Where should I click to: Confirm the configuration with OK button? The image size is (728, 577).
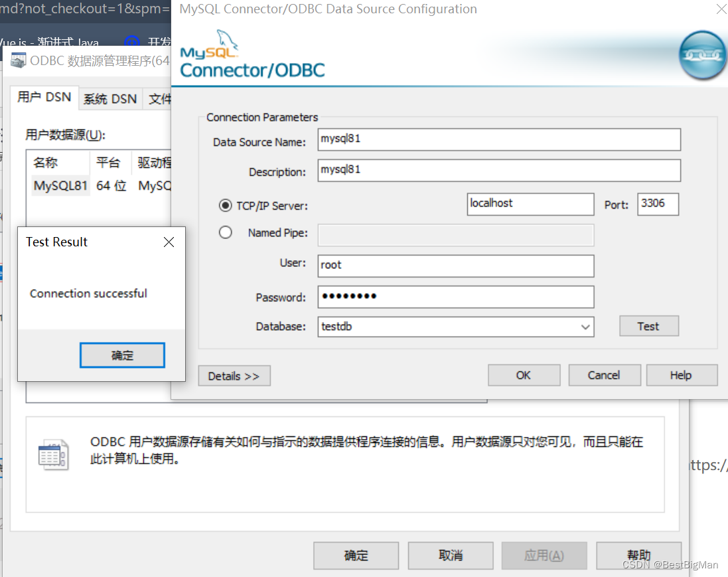click(x=524, y=375)
